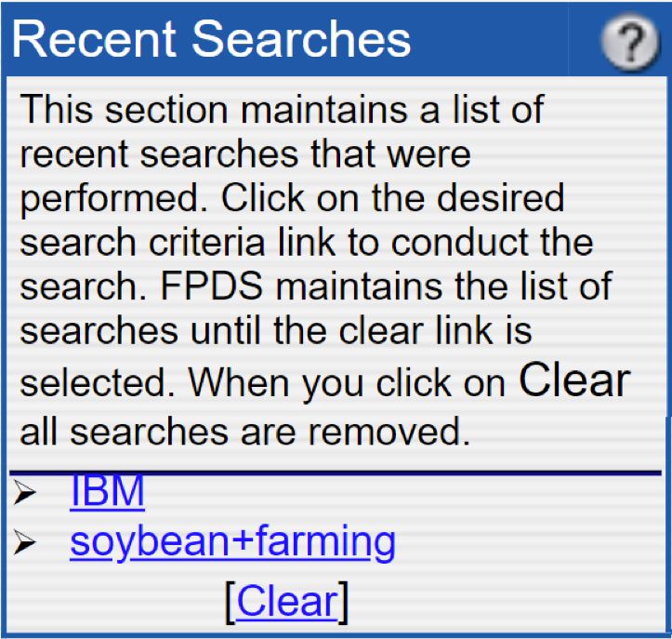
Task: Click the text "This section maintains a list of"
Action: [281, 110]
